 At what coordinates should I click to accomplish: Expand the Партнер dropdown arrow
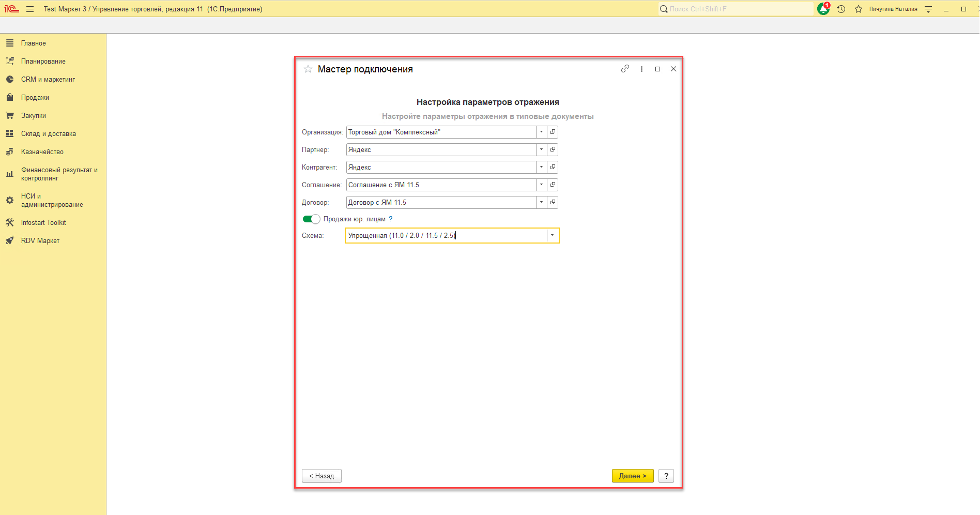click(541, 149)
